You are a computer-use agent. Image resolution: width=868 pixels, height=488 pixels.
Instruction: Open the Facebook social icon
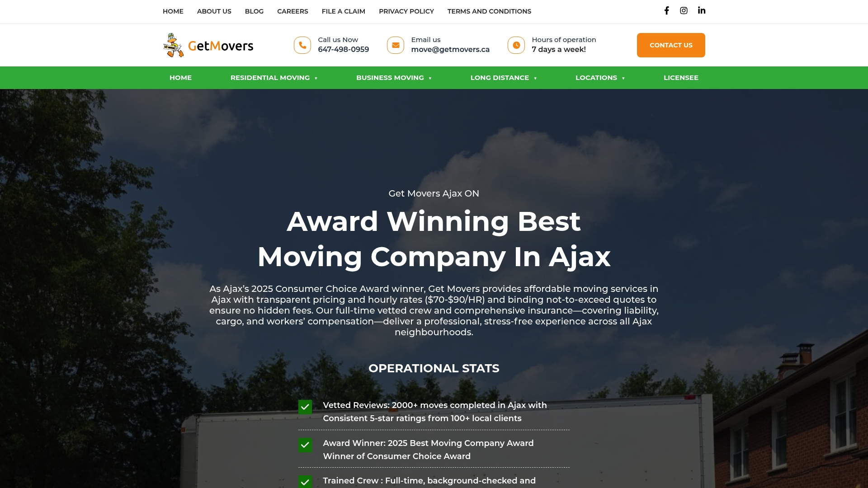pyautogui.click(x=666, y=11)
